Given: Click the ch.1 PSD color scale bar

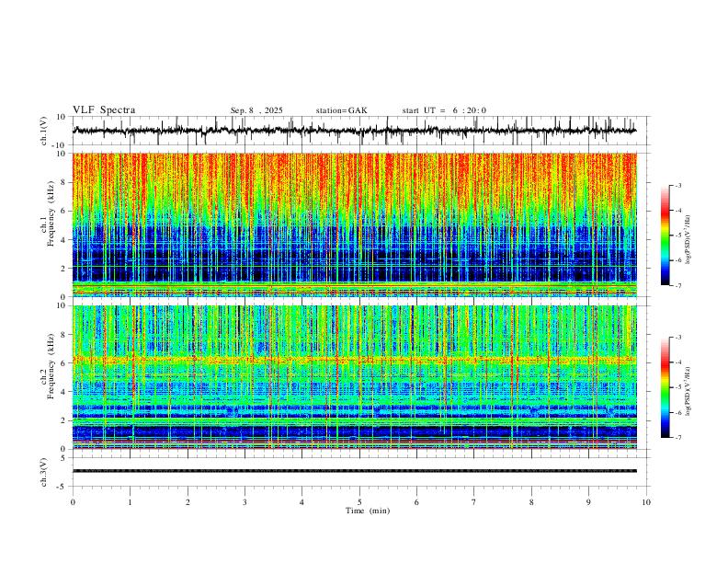Looking at the screenshot, I should 665,236.
